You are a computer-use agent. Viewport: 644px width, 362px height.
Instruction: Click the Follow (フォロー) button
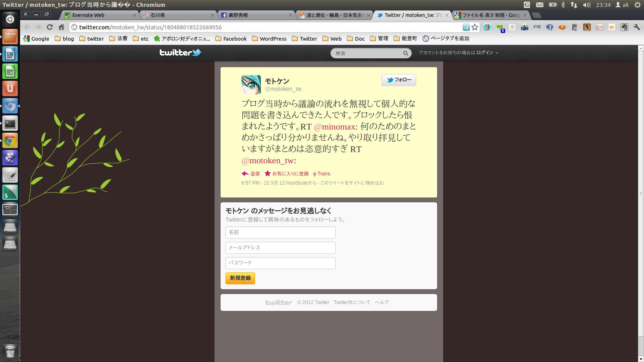(399, 80)
